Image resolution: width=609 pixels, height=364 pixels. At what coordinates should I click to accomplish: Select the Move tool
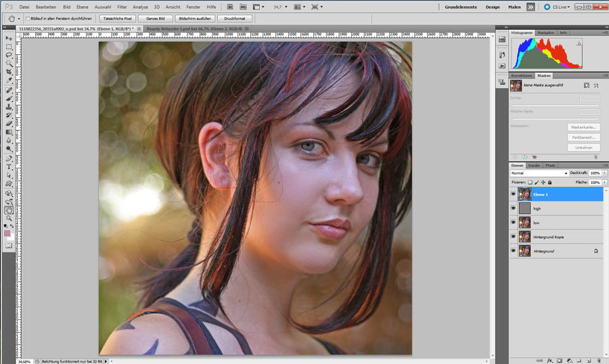tap(9, 38)
